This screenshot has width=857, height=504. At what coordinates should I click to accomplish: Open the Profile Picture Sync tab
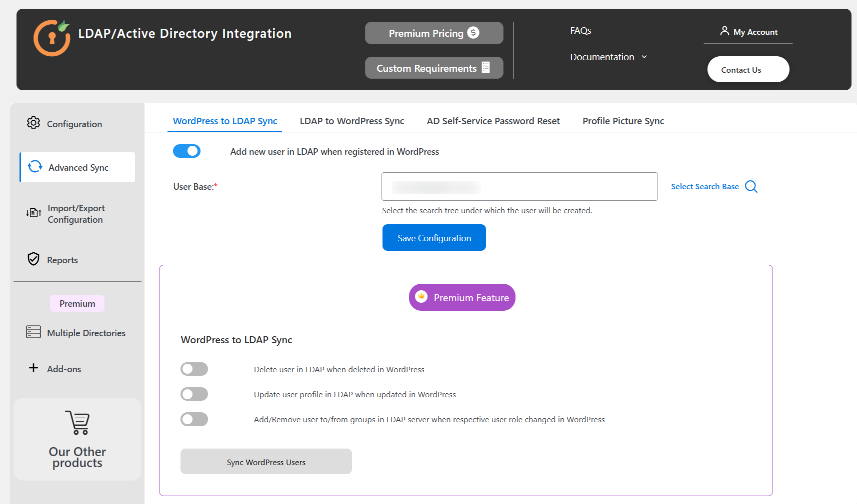click(x=623, y=121)
